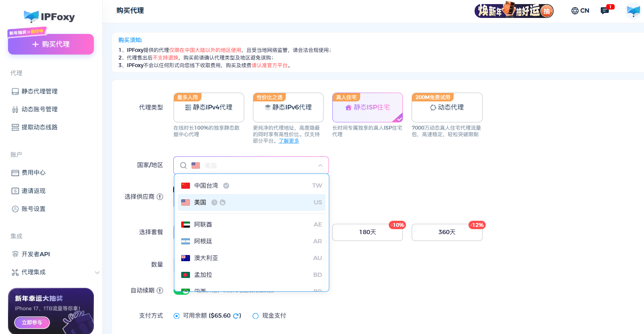The width and height of the screenshot is (644, 334).
Task: Open the 了解更多 link
Action: tap(289, 141)
